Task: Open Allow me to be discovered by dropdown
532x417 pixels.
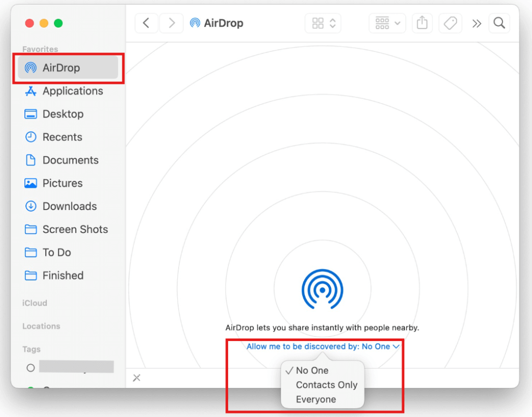Action: [x=323, y=346]
